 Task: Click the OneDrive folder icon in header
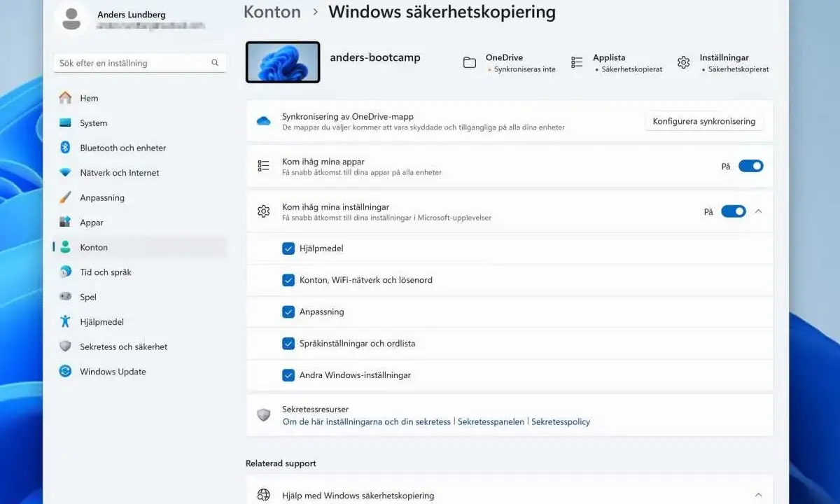click(x=470, y=63)
